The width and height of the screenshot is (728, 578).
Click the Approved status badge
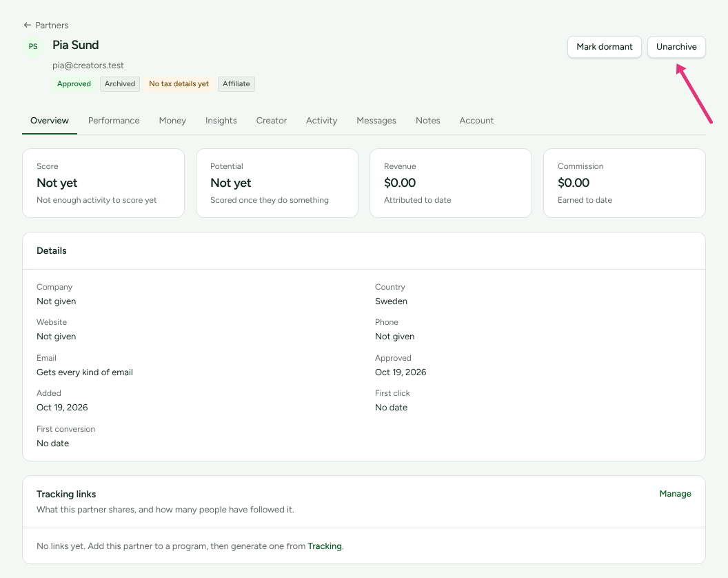pos(74,84)
